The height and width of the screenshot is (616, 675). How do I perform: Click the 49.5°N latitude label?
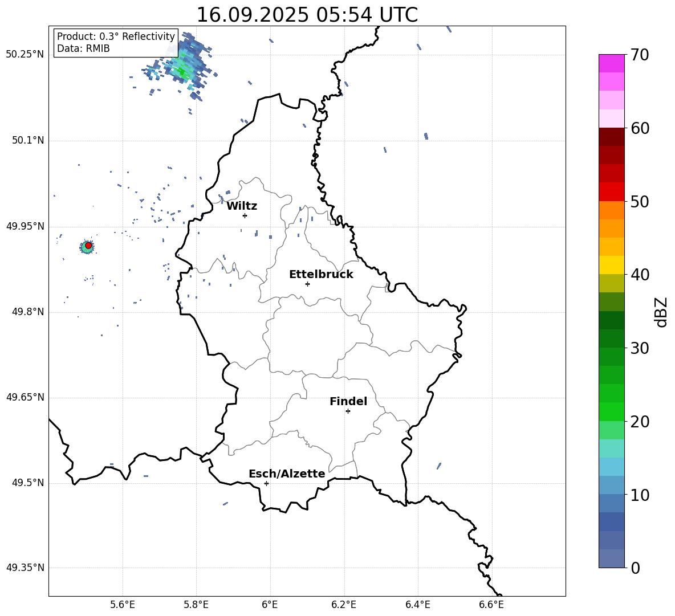click(x=28, y=483)
